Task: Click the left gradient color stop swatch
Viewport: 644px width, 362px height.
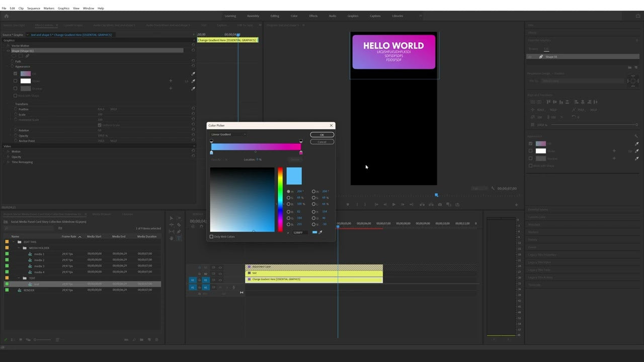Action: coord(211,152)
